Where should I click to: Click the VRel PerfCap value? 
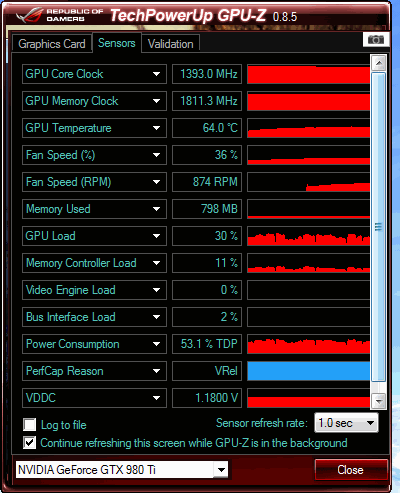(207, 371)
